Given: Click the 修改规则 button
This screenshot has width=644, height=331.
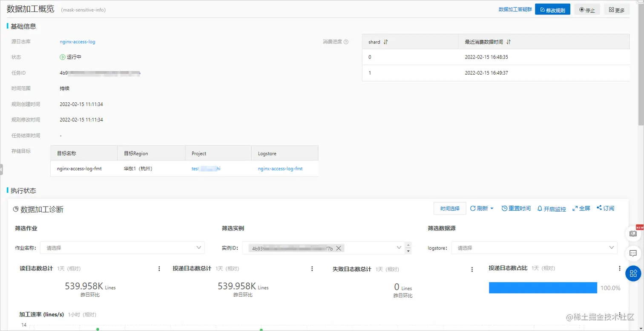Looking at the screenshot, I should click(552, 10).
